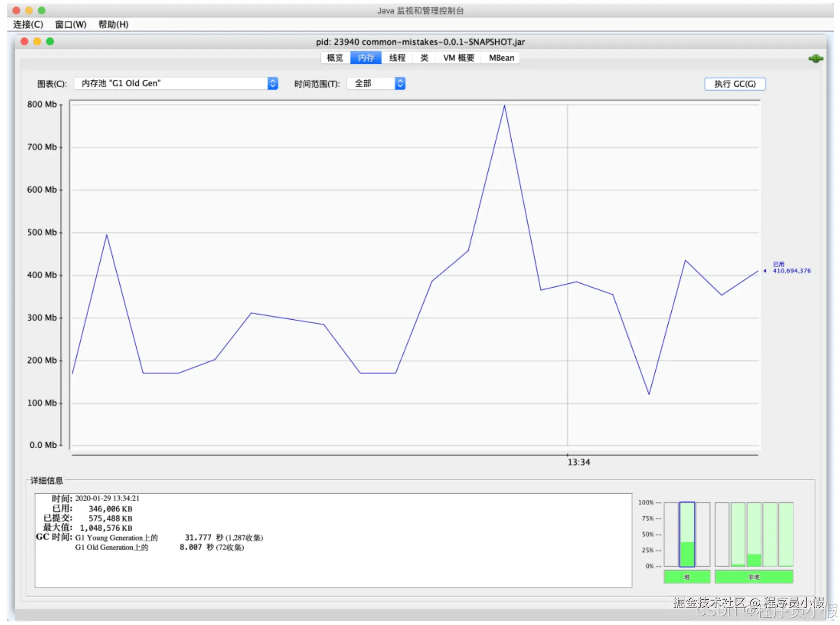Screen dimensions: 840x625
Task: Click the 执行 GC(G) button
Action: pos(735,84)
